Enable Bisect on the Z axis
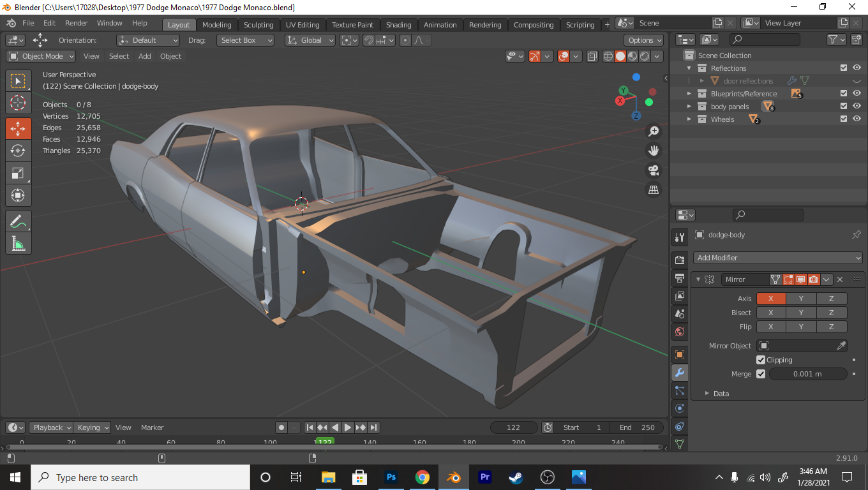 832,313
